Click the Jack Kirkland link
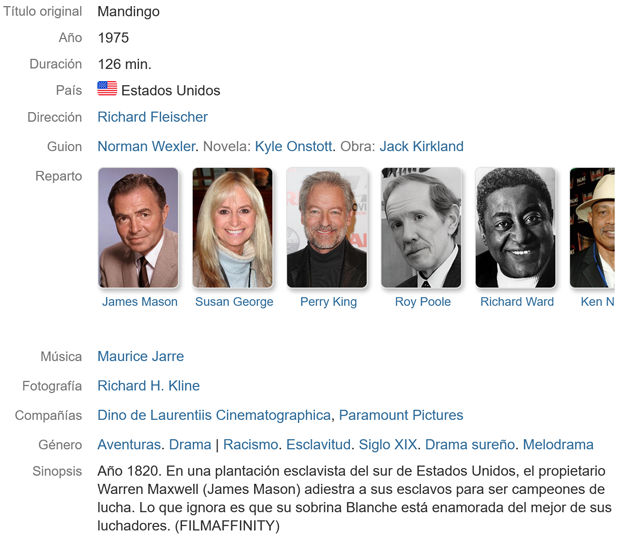 coord(421,146)
